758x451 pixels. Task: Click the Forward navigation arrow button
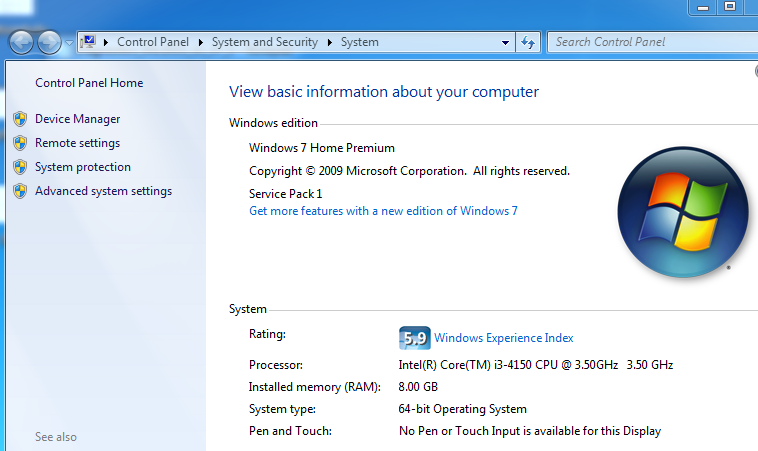pyautogui.click(x=48, y=42)
